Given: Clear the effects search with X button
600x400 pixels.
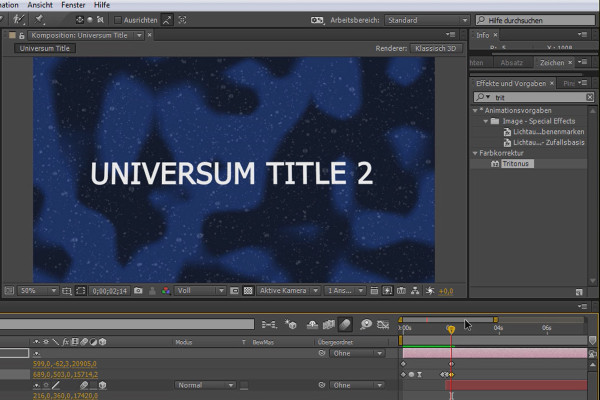Looking at the screenshot, I should click(x=590, y=97).
